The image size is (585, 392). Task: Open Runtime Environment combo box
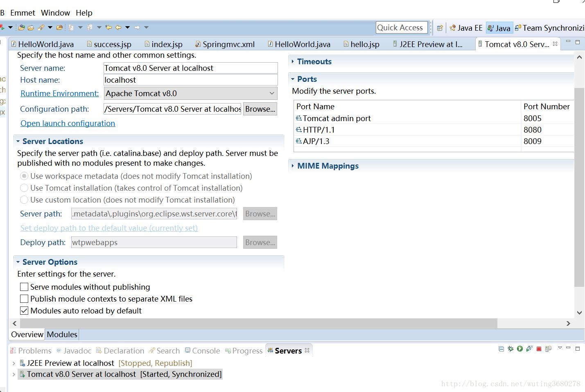coord(190,93)
